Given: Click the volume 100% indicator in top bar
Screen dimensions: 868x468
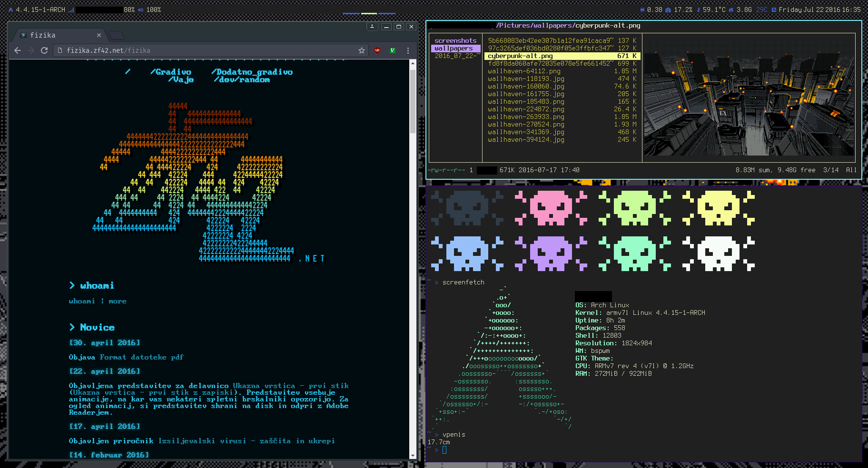Looking at the screenshot, I should coord(149,10).
